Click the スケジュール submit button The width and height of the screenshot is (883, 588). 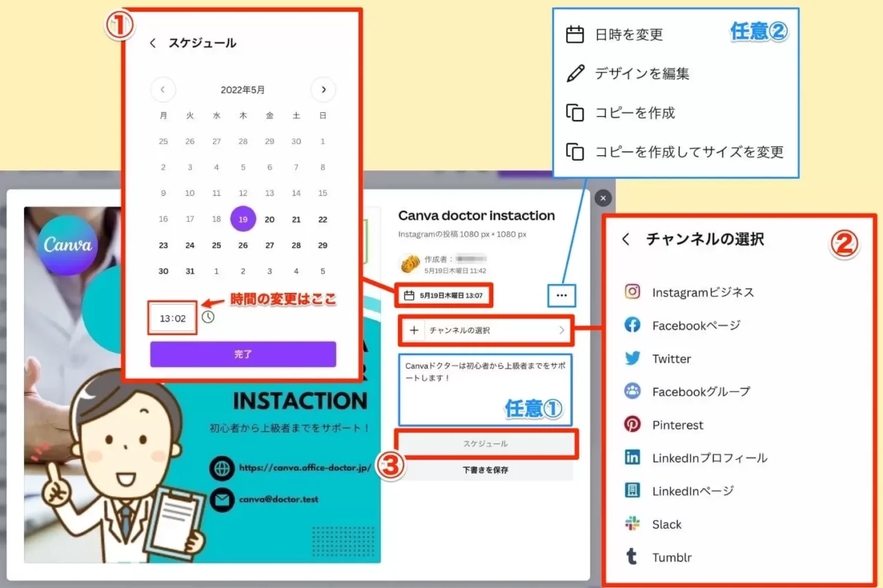point(486,444)
